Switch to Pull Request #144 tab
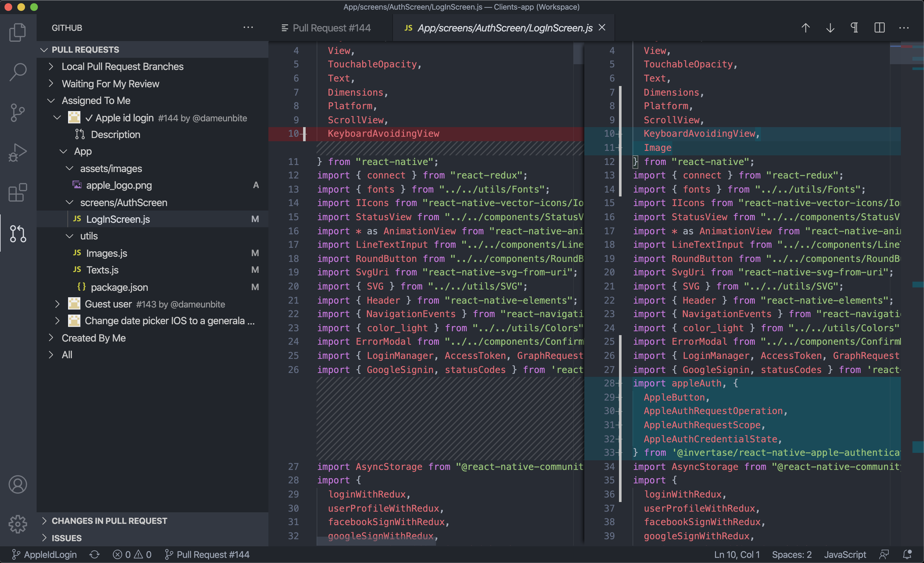 (331, 28)
